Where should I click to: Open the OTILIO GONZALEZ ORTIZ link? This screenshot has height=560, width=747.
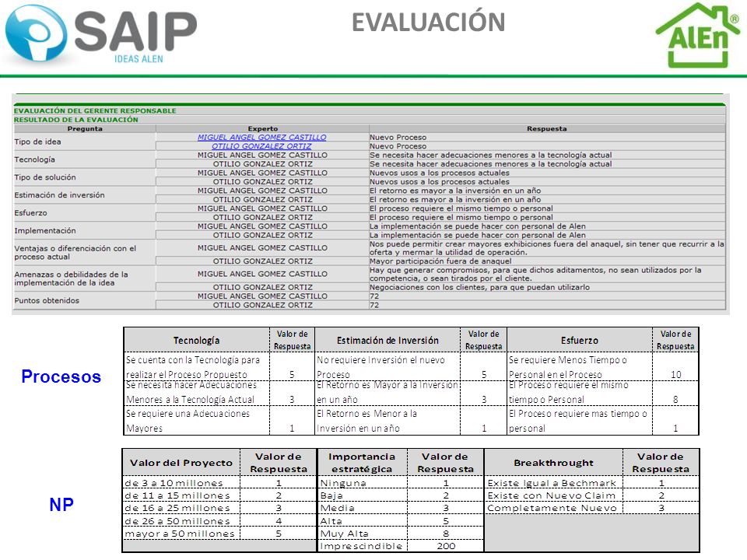point(262,146)
